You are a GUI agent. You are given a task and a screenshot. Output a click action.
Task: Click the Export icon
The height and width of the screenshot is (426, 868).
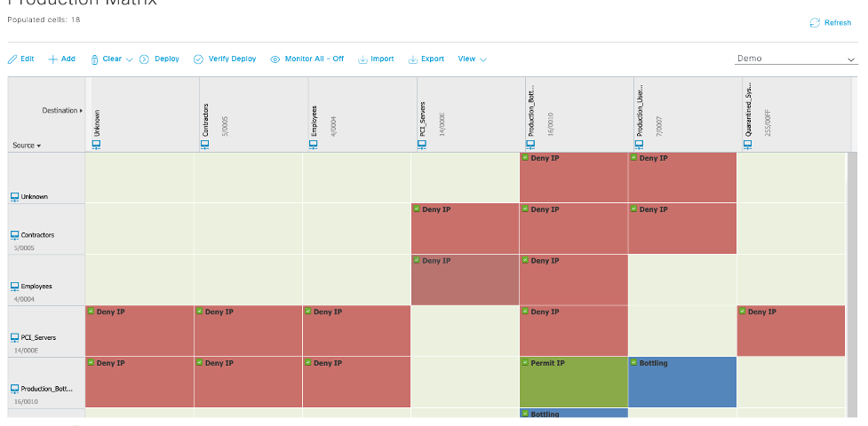[413, 59]
